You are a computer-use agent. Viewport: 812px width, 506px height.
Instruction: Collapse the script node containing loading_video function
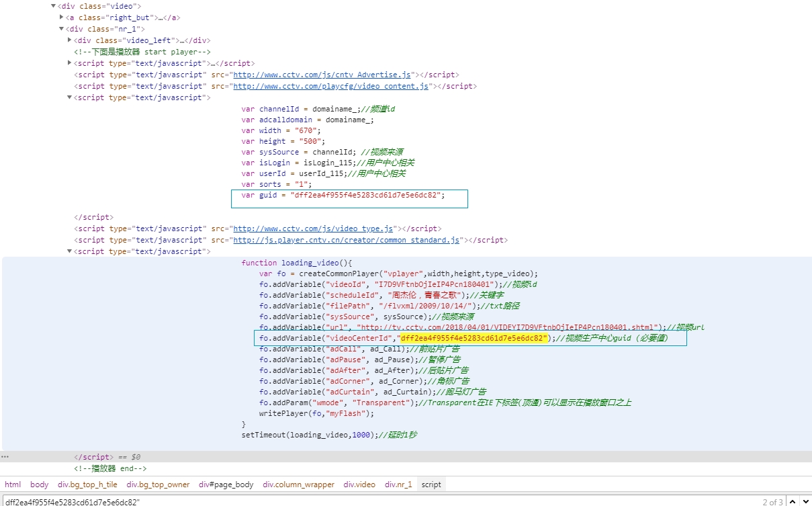(x=70, y=251)
